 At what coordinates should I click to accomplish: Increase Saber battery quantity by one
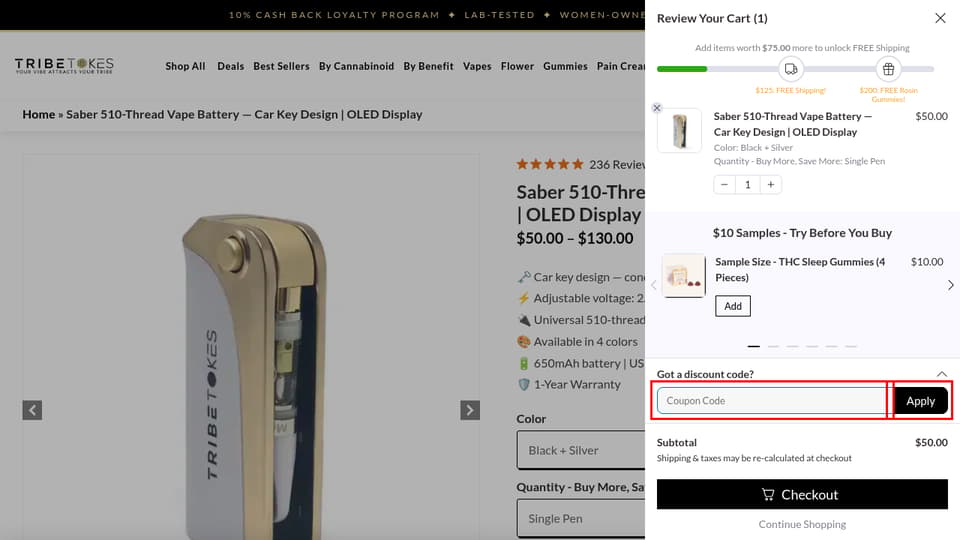click(771, 184)
